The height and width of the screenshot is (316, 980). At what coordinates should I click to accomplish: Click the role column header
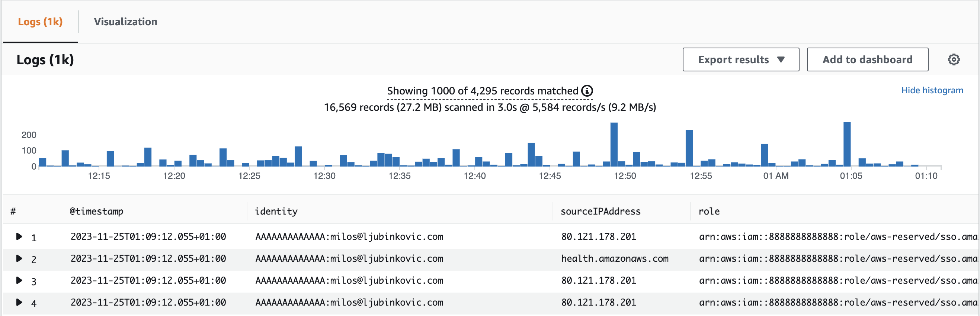point(708,212)
